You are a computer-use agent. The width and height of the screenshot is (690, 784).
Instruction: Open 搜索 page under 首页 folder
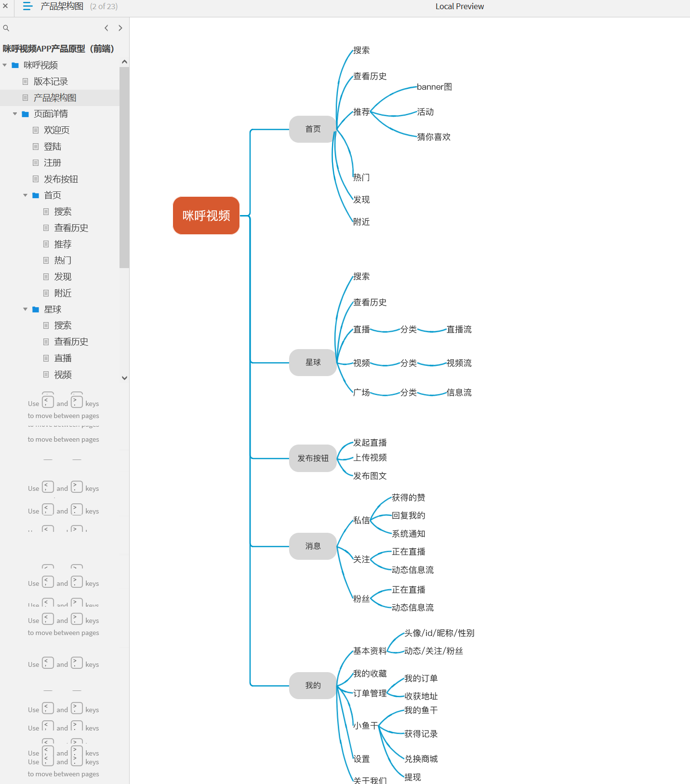click(x=63, y=212)
